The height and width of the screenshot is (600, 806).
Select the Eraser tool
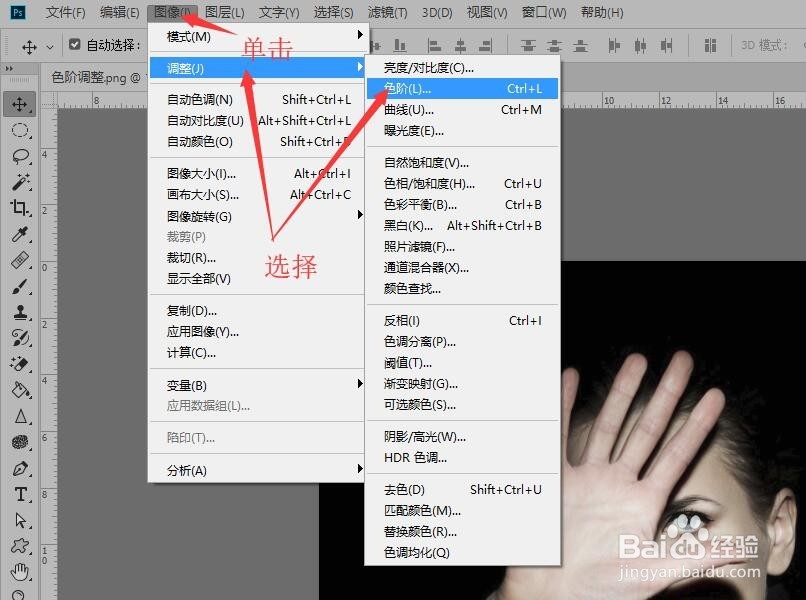tap(20, 364)
